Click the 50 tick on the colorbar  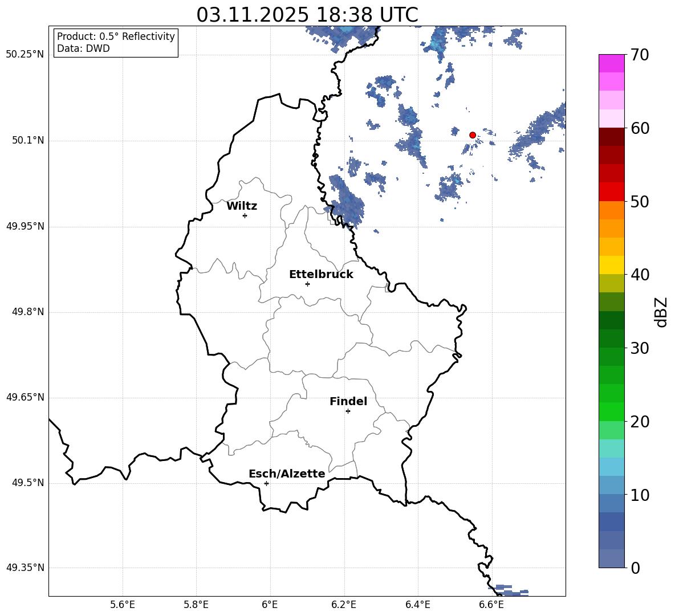click(640, 201)
